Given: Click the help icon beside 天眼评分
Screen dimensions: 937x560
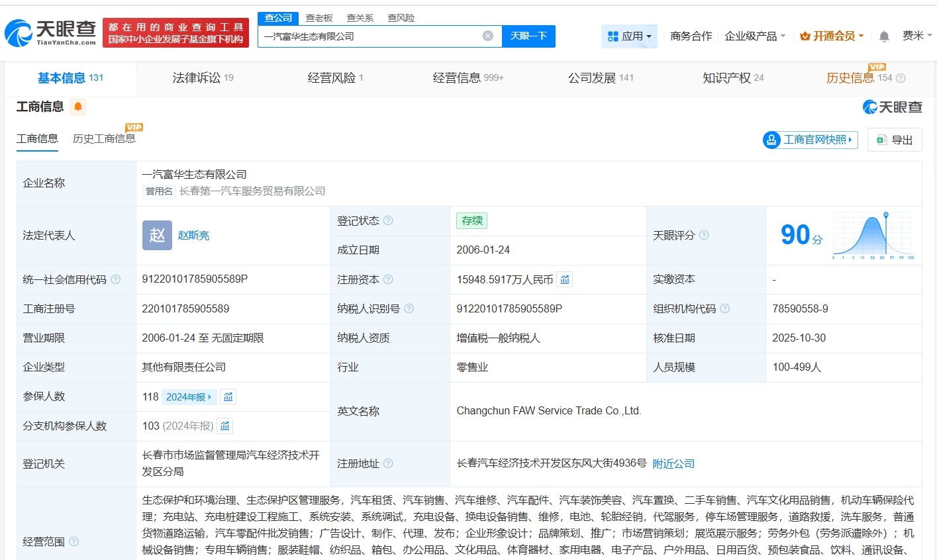Looking at the screenshot, I should (x=704, y=236).
